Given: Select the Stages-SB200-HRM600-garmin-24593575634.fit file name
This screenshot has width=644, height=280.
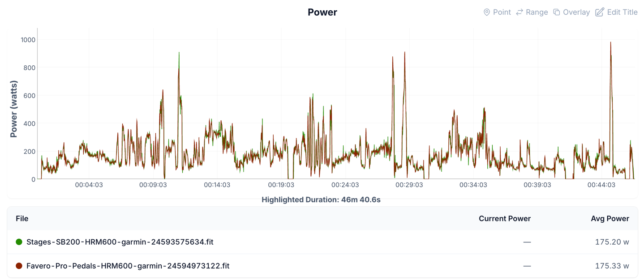Looking at the screenshot, I should (x=120, y=242).
